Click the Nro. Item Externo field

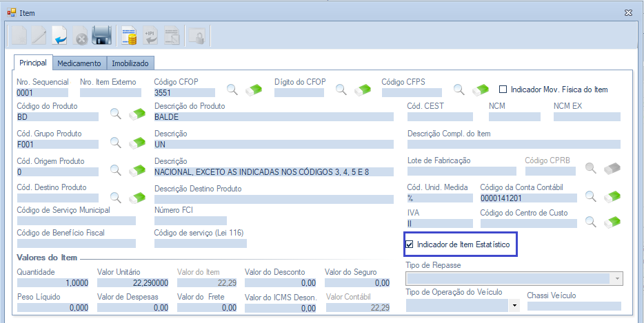110,93
